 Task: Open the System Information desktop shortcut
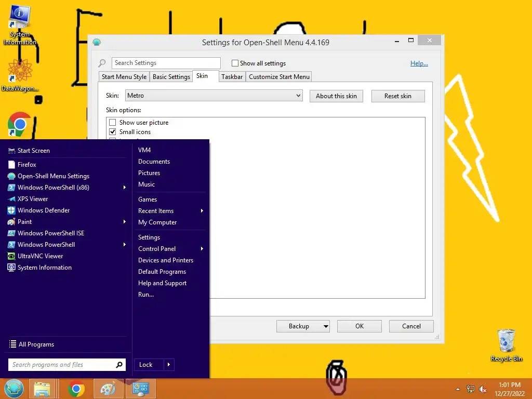(x=19, y=25)
